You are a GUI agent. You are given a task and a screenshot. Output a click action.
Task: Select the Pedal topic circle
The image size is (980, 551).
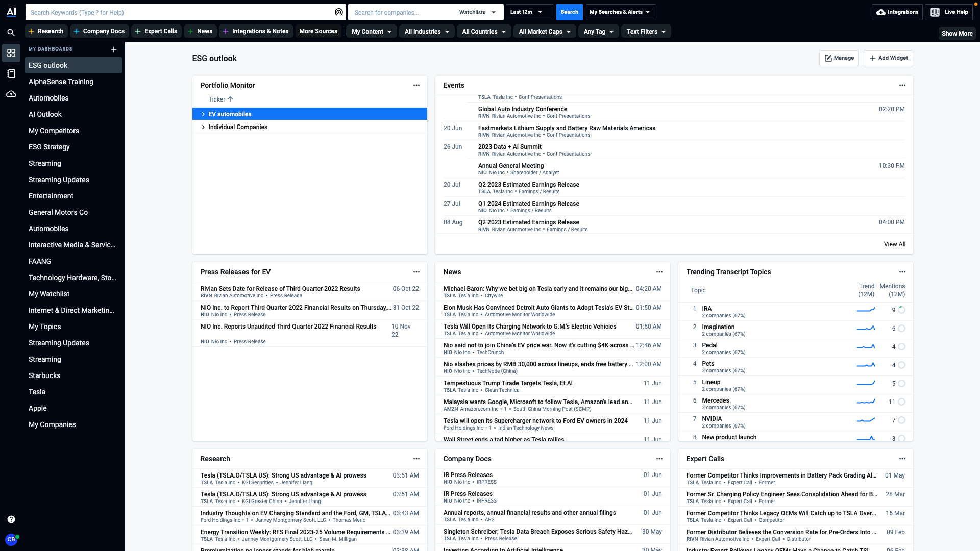(x=902, y=346)
